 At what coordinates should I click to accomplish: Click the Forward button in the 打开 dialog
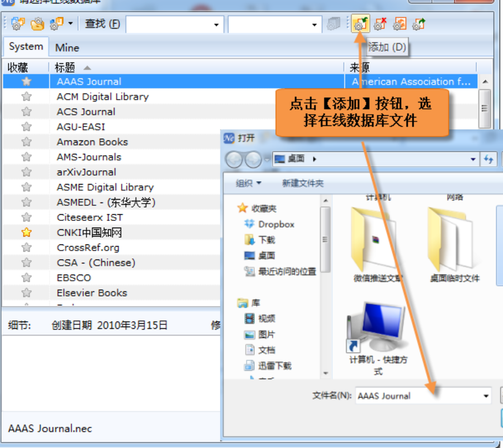pos(253,159)
